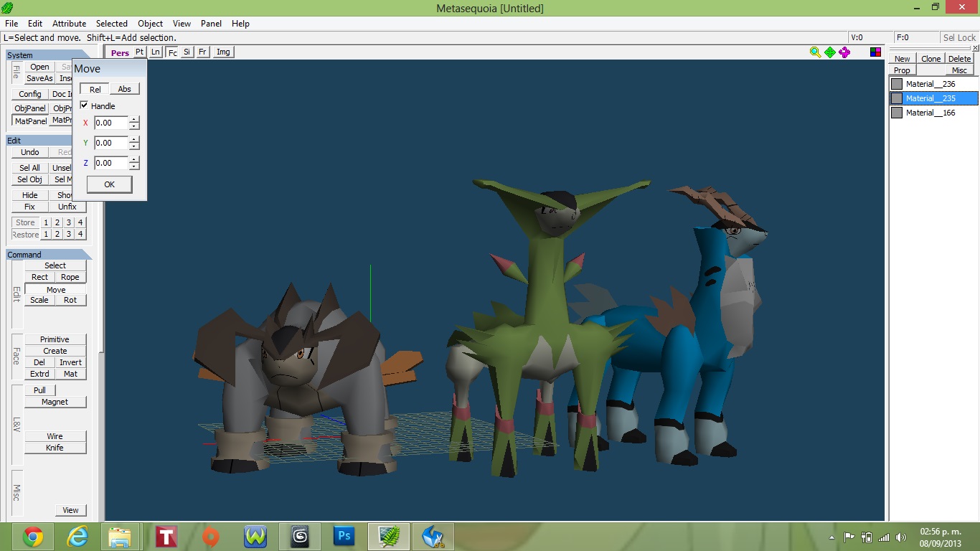Click the red T app taskbar icon
The image size is (980, 551).
click(166, 537)
